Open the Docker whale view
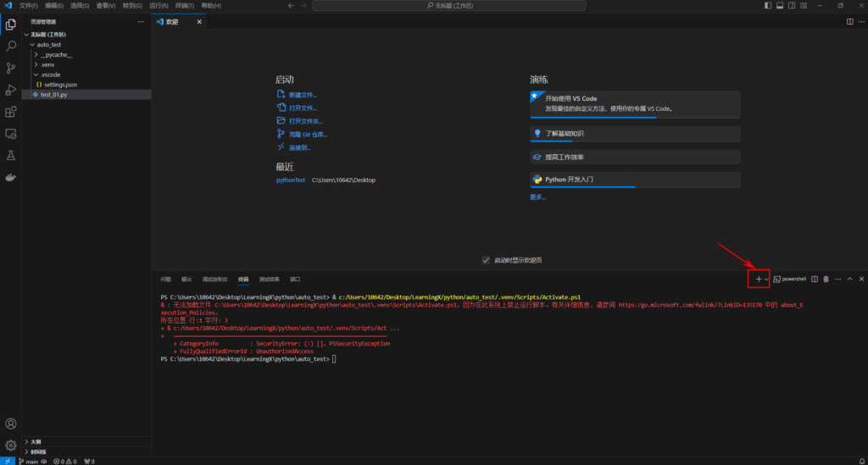The height and width of the screenshot is (465, 868). [x=11, y=178]
